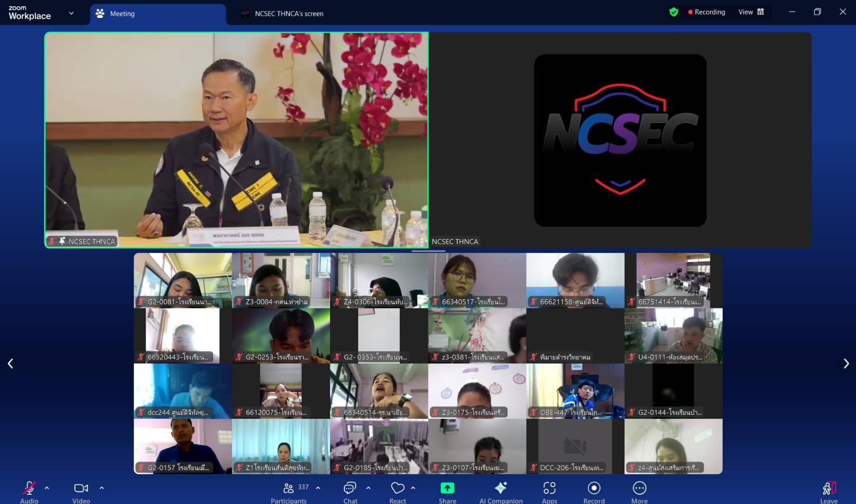This screenshot has height=504, width=856.
Task: Go to next gallery page
Action: coord(846,363)
